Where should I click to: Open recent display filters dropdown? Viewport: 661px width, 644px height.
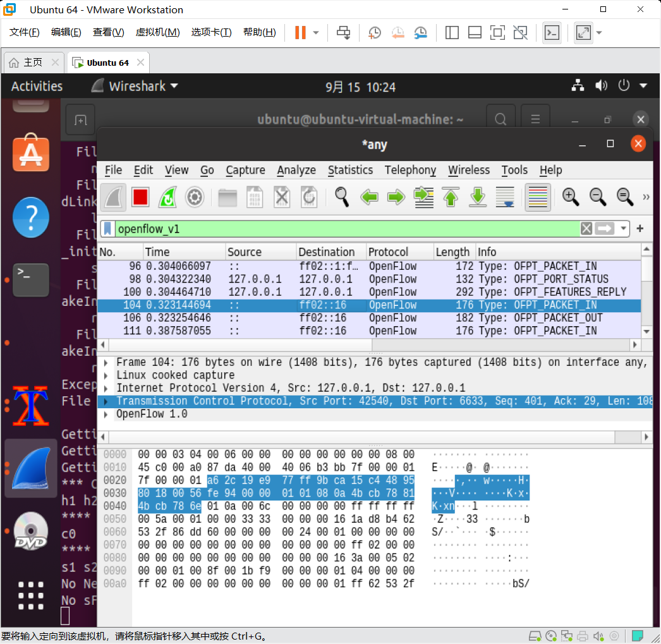coord(623,228)
